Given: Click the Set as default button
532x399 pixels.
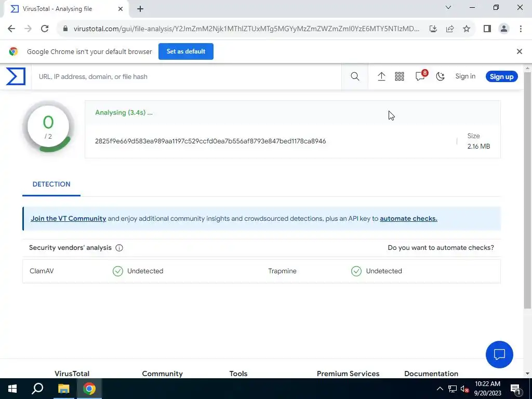Looking at the screenshot, I should point(186,51).
